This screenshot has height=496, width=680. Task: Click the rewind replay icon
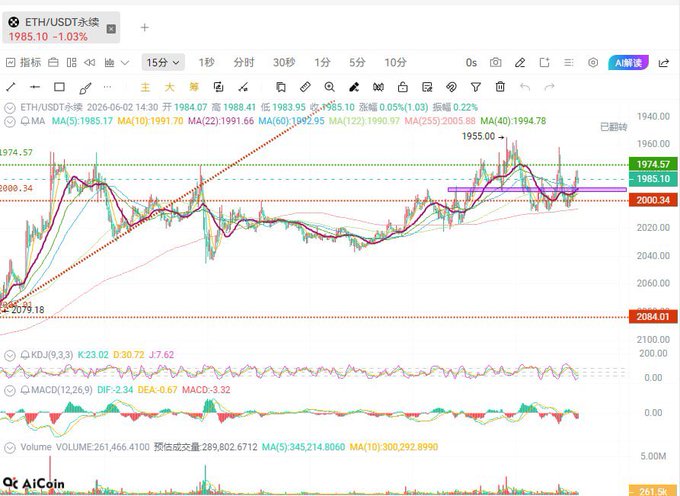pyautogui.click(x=90, y=62)
